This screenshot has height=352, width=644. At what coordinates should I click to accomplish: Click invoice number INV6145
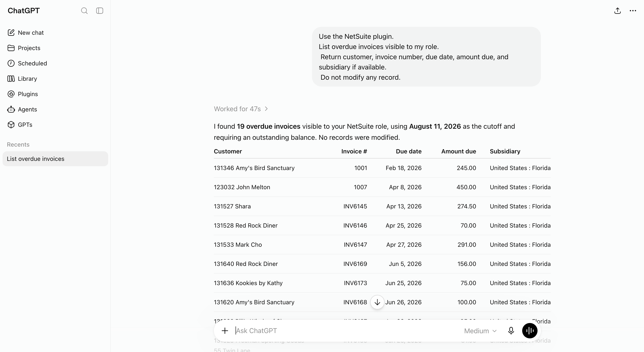(x=355, y=206)
